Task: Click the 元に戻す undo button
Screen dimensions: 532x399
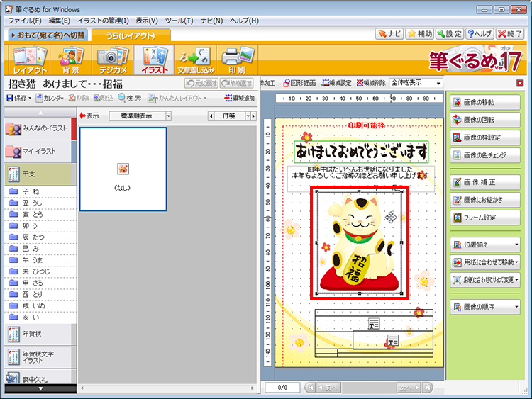Action: click(201, 83)
